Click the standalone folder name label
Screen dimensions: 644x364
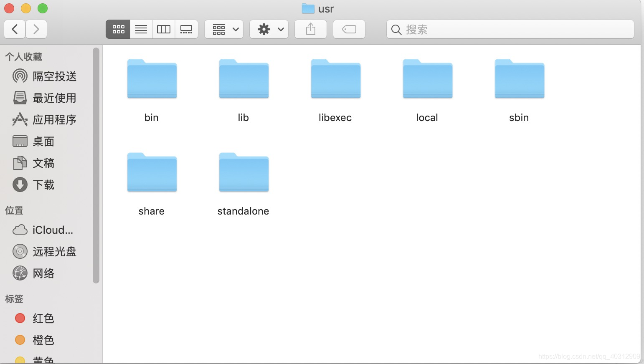tap(243, 211)
